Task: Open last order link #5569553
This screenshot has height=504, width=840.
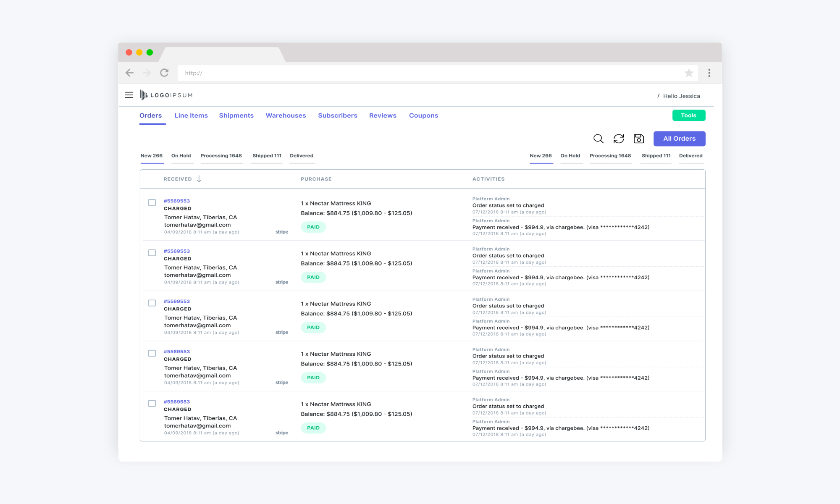Action: pos(177,402)
